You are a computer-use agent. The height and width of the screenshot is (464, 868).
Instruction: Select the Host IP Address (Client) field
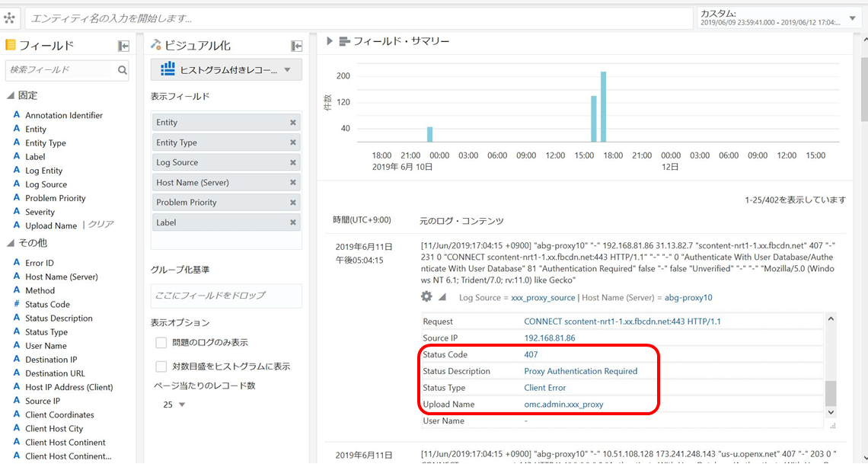click(x=69, y=387)
